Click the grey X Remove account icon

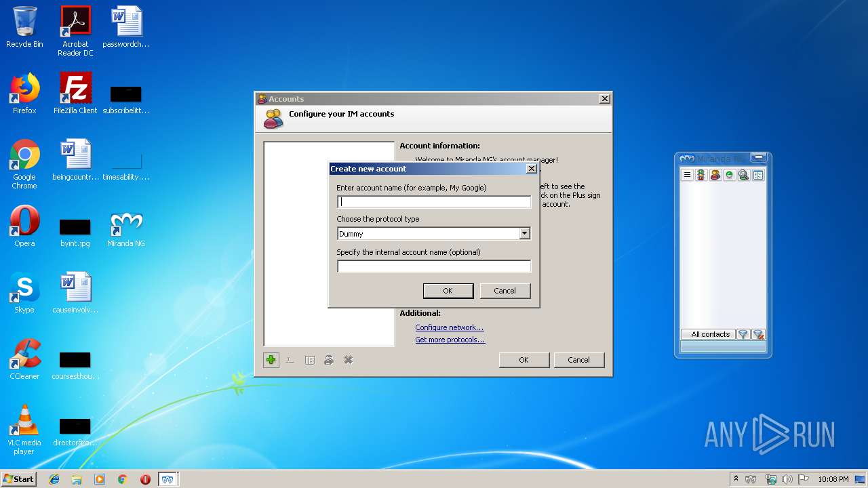pyautogui.click(x=348, y=360)
